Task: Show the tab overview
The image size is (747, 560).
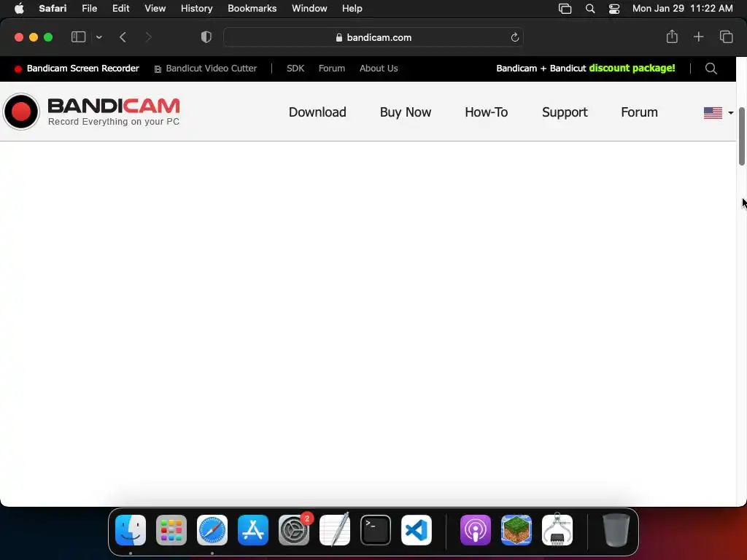Action: point(726,36)
